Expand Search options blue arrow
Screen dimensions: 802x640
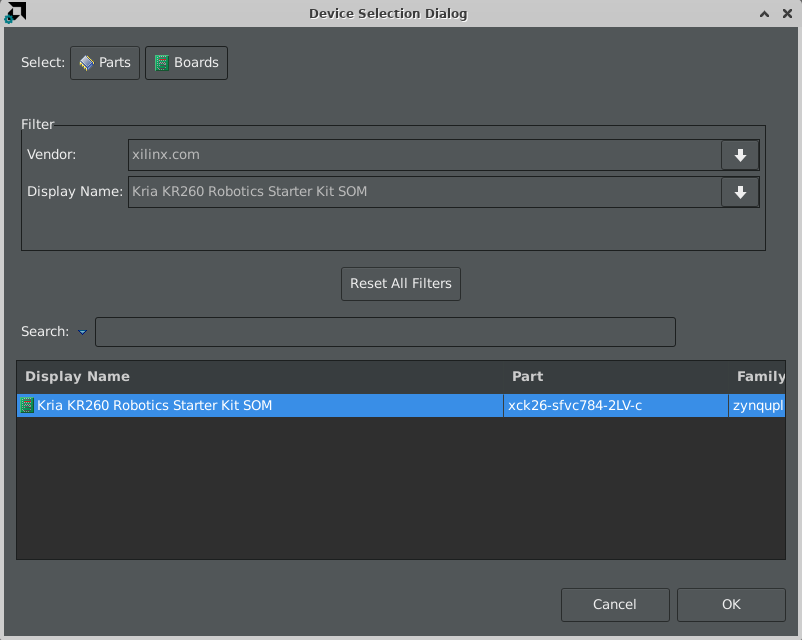click(x=82, y=332)
